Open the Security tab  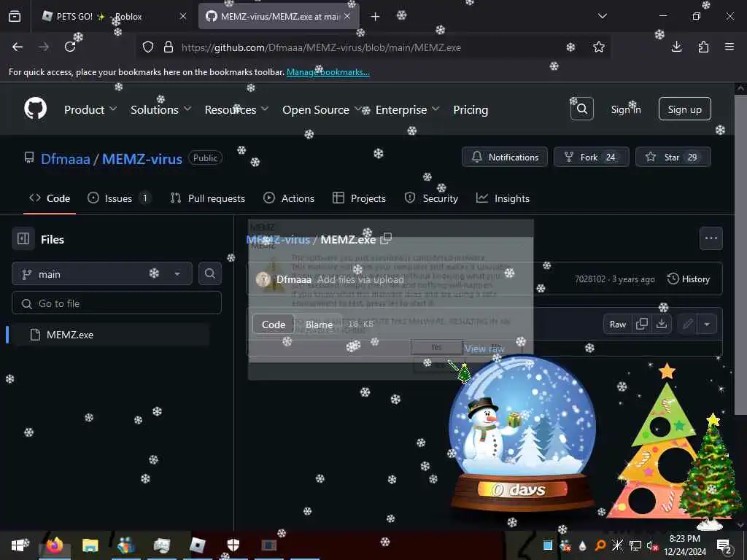(431, 198)
